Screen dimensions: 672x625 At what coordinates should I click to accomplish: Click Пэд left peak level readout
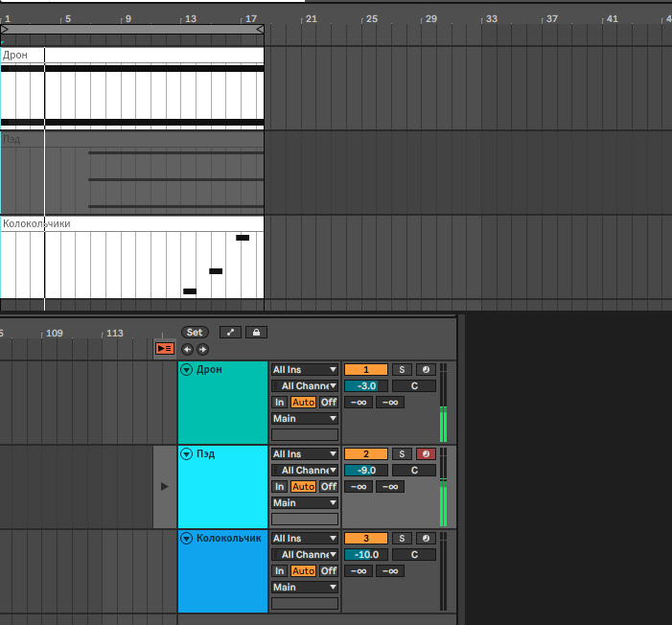tap(359, 487)
